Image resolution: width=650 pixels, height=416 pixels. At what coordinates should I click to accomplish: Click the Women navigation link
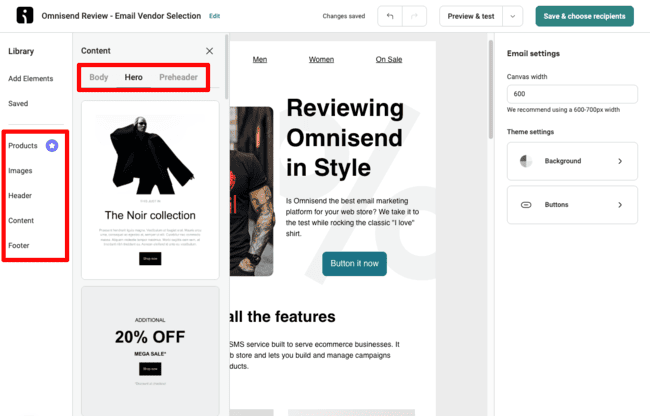(321, 59)
